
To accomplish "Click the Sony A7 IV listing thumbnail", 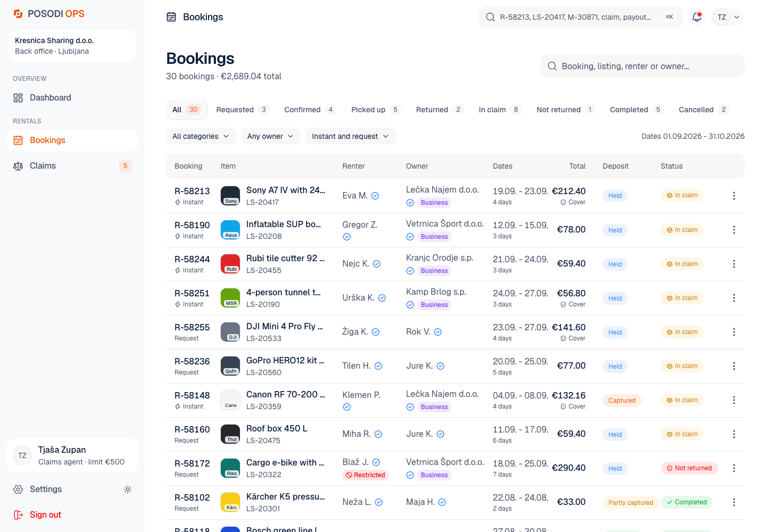I will (230, 196).
